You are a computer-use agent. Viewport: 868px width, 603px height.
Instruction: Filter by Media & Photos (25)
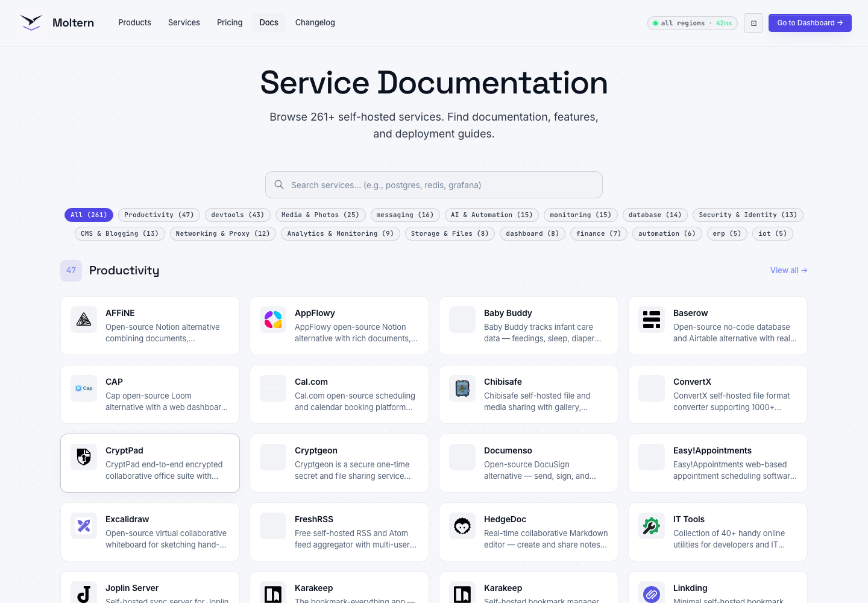(320, 215)
